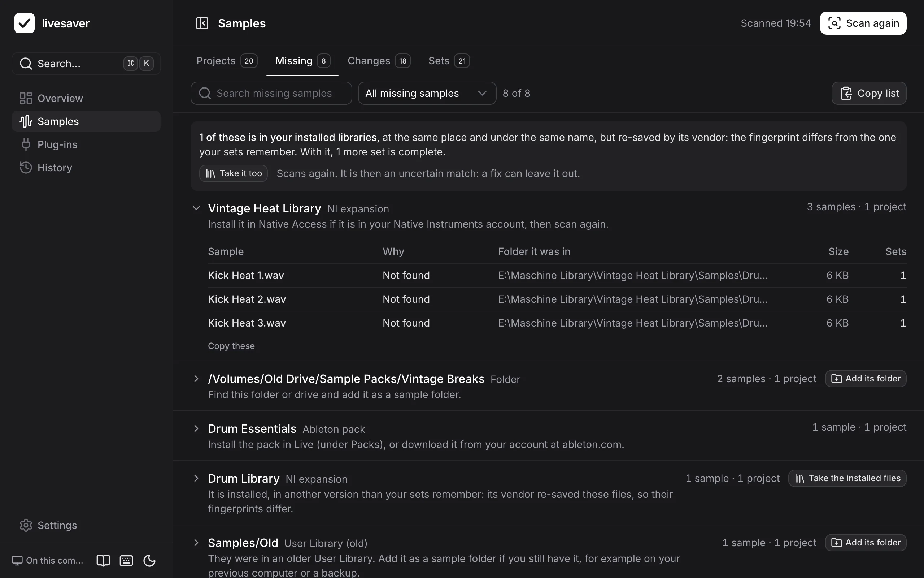Switch to the Projects tab

pyautogui.click(x=227, y=61)
